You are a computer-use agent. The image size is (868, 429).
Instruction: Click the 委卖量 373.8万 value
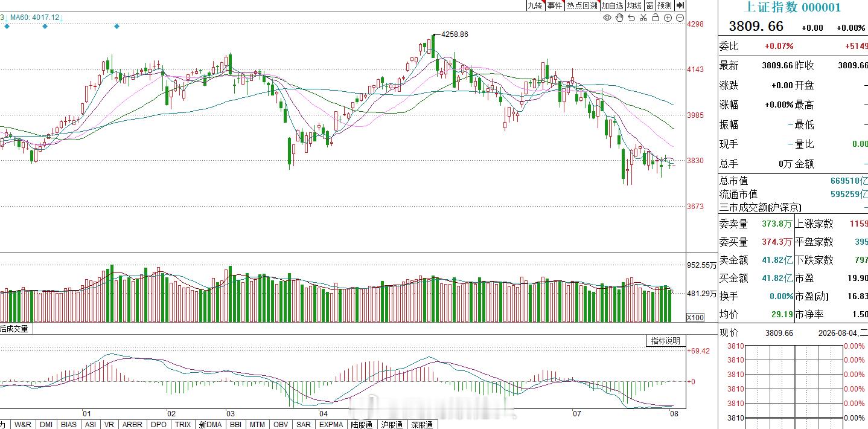point(778,224)
